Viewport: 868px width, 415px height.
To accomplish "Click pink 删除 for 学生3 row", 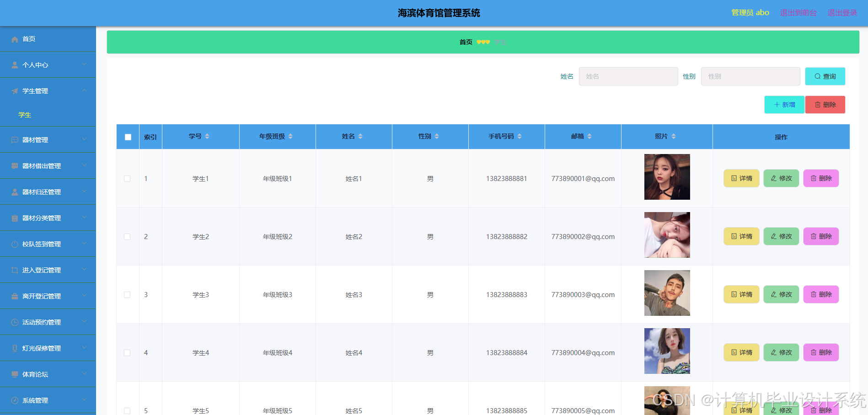I will (x=821, y=294).
